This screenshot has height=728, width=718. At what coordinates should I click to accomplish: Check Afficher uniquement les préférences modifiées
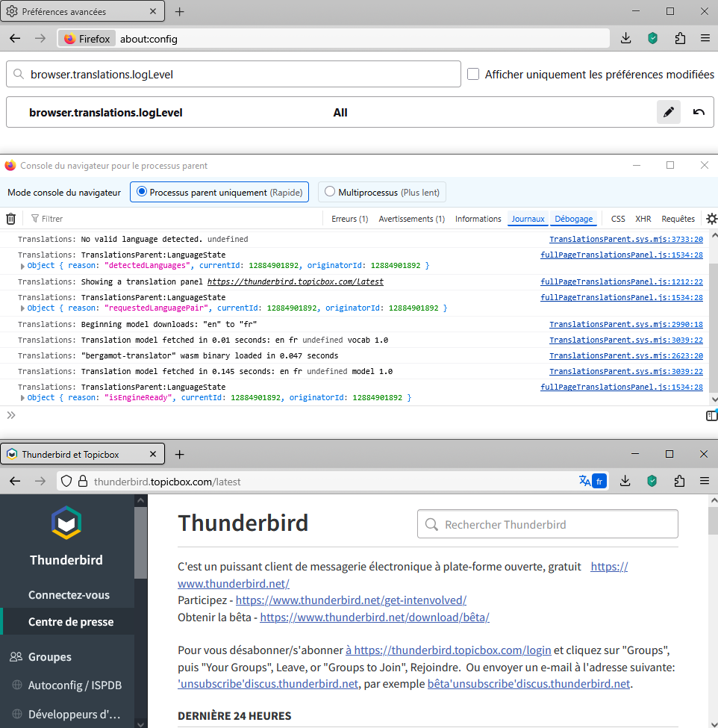tap(473, 74)
